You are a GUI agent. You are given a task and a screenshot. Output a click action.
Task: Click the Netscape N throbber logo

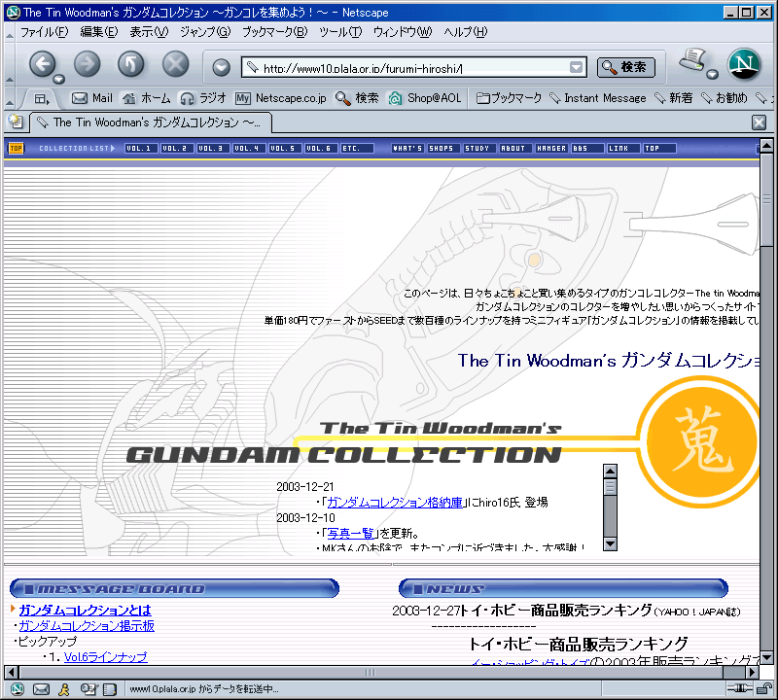tap(744, 64)
